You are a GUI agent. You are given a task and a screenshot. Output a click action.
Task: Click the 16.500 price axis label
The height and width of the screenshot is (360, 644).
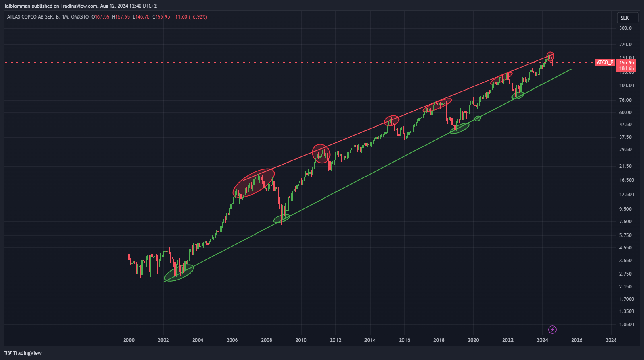pos(627,180)
